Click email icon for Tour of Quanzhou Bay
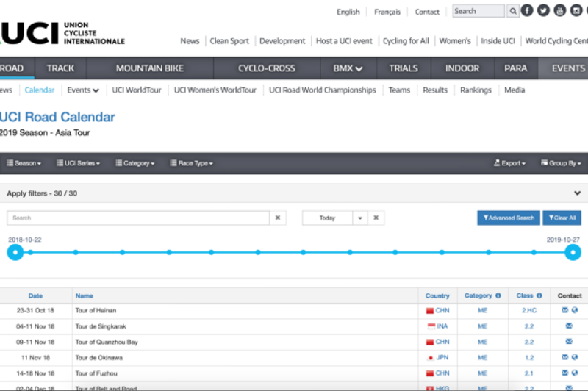588x391 pixels. pyautogui.click(x=569, y=342)
